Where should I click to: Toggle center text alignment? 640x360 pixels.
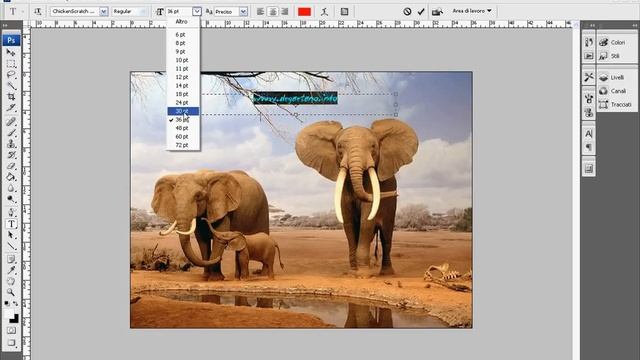(x=273, y=12)
